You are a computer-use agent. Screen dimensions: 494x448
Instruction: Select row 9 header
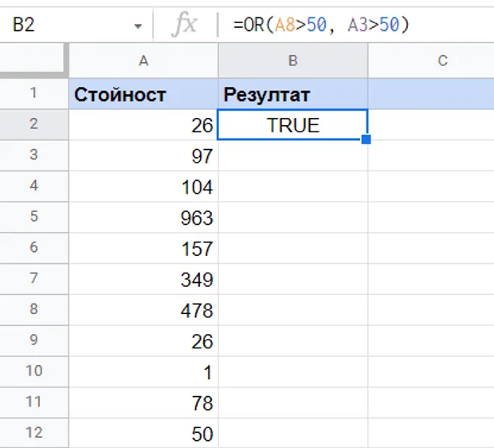pos(33,340)
